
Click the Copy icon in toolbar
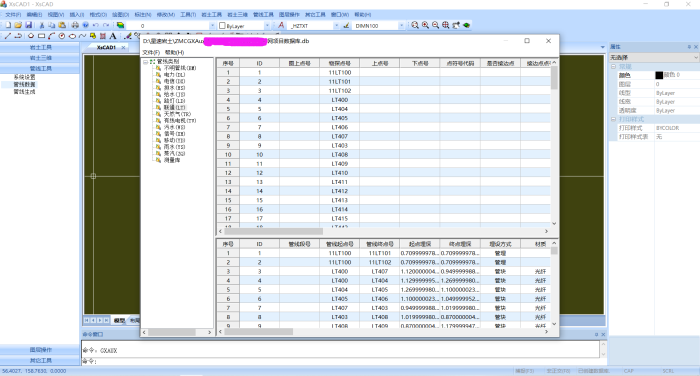pyautogui.click(x=52, y=25)
